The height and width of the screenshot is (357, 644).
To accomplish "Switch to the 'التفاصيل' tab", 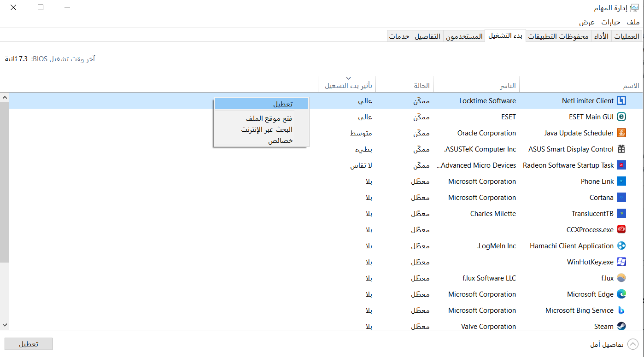I will (427, 36).
